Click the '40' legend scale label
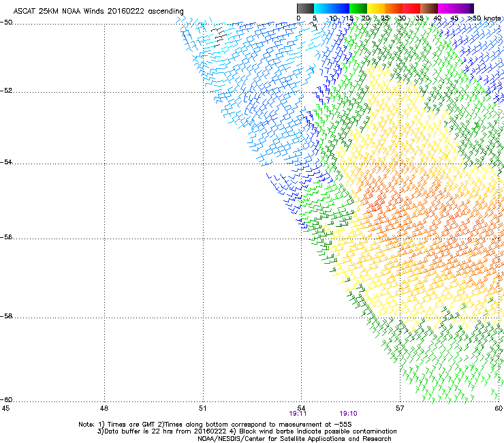Image resolution: width=504 pixels, height=443 pixels. [x=437, y=18]
